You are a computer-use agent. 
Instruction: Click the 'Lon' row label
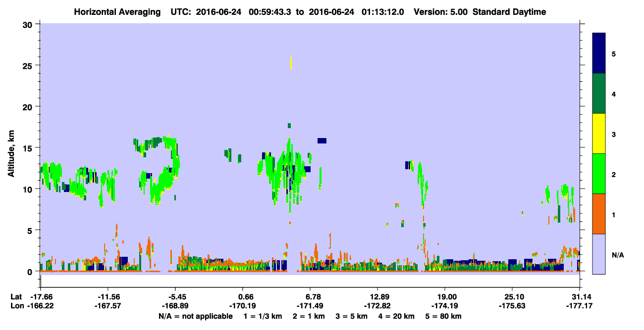[x=17, y=306]
